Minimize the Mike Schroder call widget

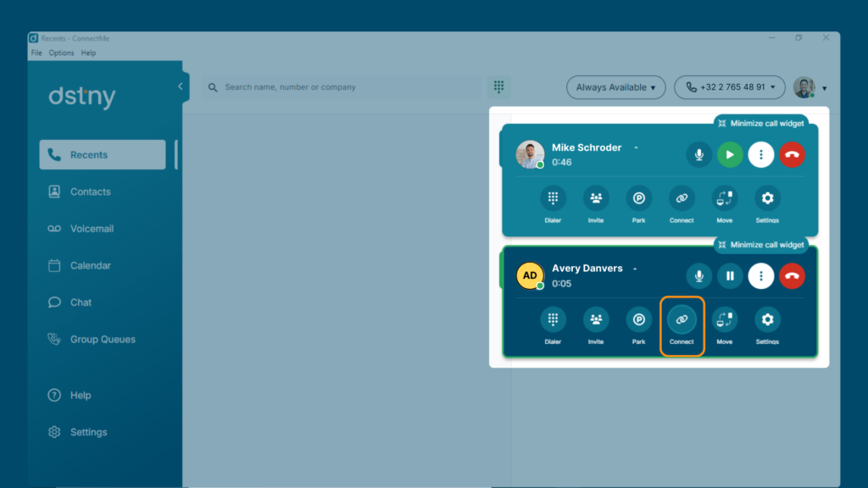click(761, 124)
